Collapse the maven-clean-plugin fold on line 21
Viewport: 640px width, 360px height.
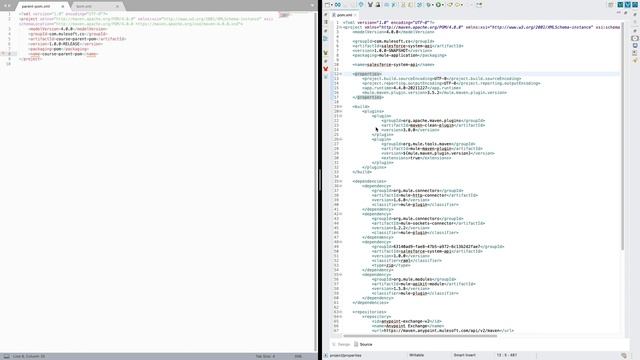pyautogui.click(x=341, y=116)
